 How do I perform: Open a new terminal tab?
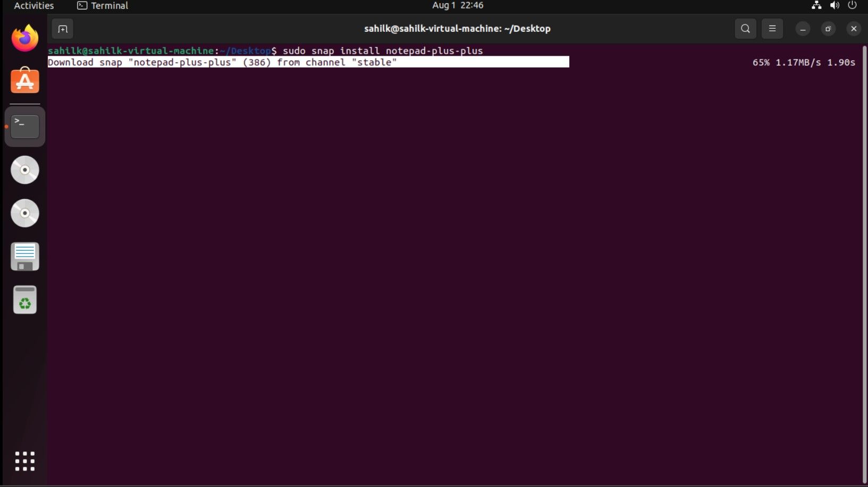pyautogui.click(x=63, y=29)
